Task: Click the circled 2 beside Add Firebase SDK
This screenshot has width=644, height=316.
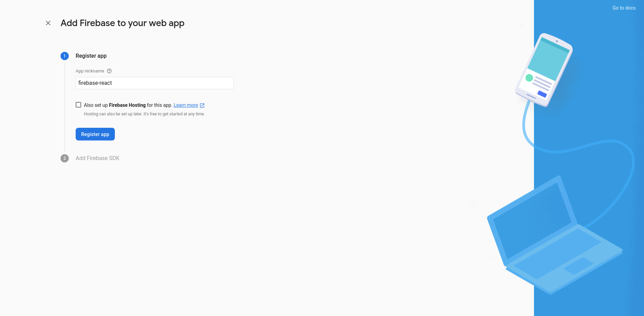Action: point(64,158)
